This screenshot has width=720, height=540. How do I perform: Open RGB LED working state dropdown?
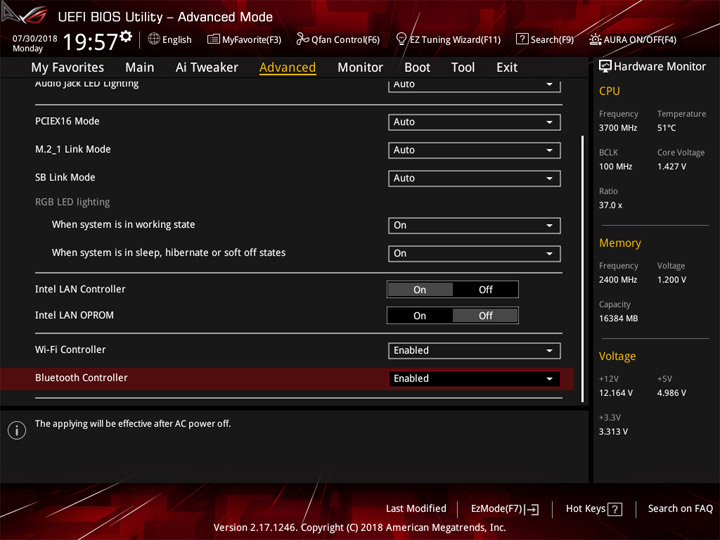pyautogui.click(x=474, y=225)
